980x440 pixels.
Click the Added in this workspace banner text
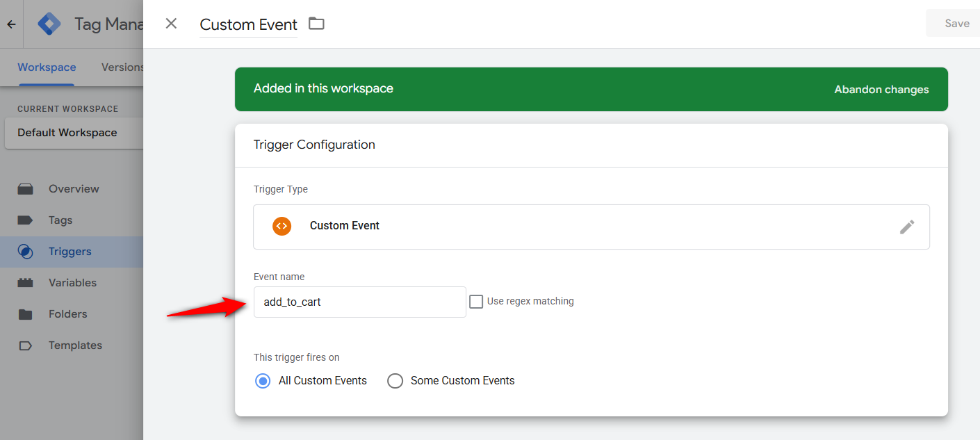click(x=323, y=88)
